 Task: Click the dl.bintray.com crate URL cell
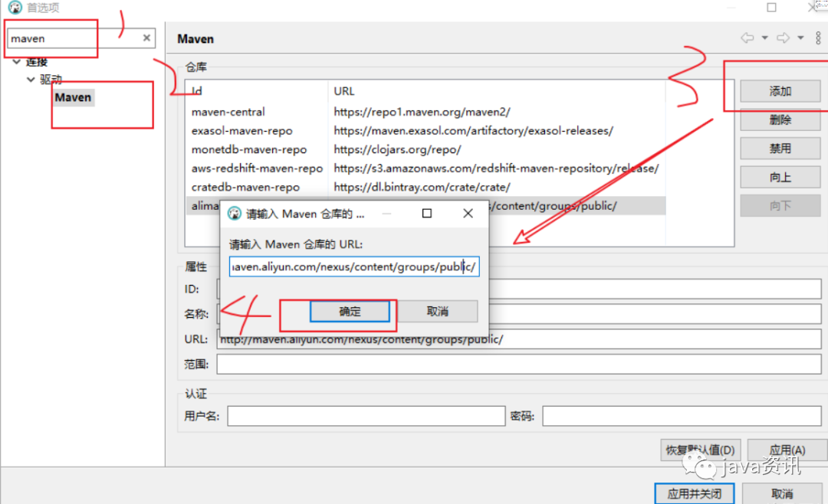[422, 188]
